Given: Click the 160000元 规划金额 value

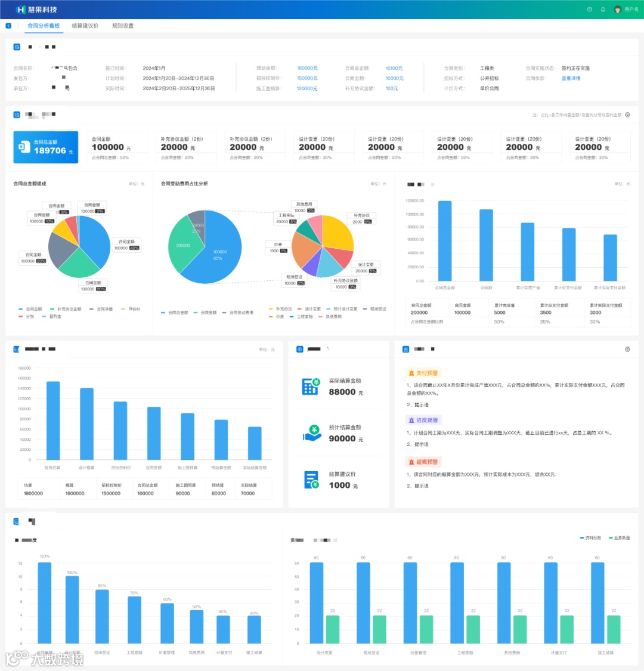Looking at the screenshot, I should click(307, 68).
